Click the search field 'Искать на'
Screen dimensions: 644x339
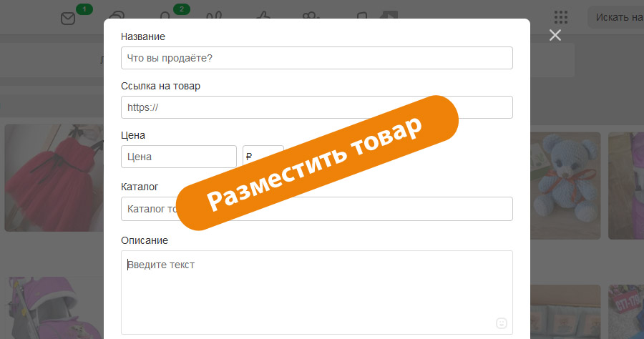point(615,17)
